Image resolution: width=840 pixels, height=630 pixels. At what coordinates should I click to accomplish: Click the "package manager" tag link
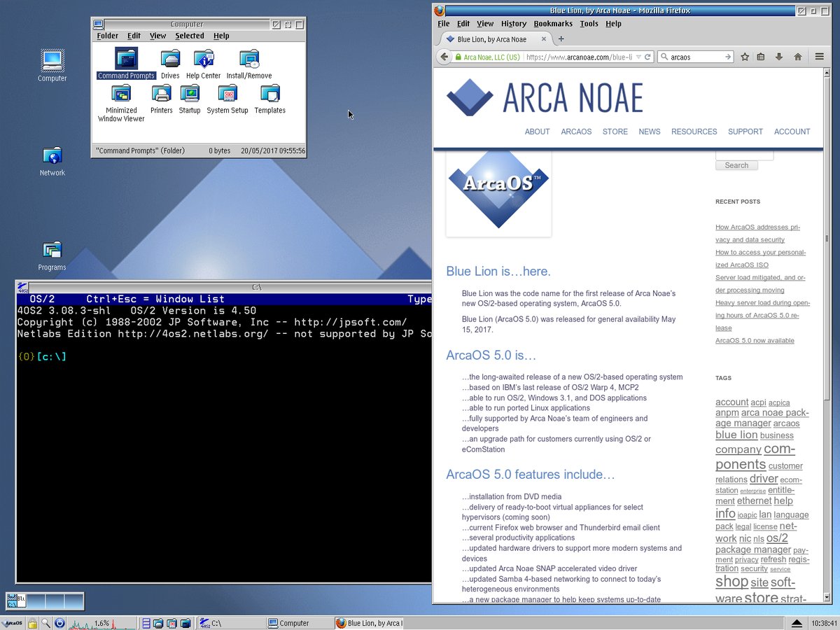click(x=752, y=549)
